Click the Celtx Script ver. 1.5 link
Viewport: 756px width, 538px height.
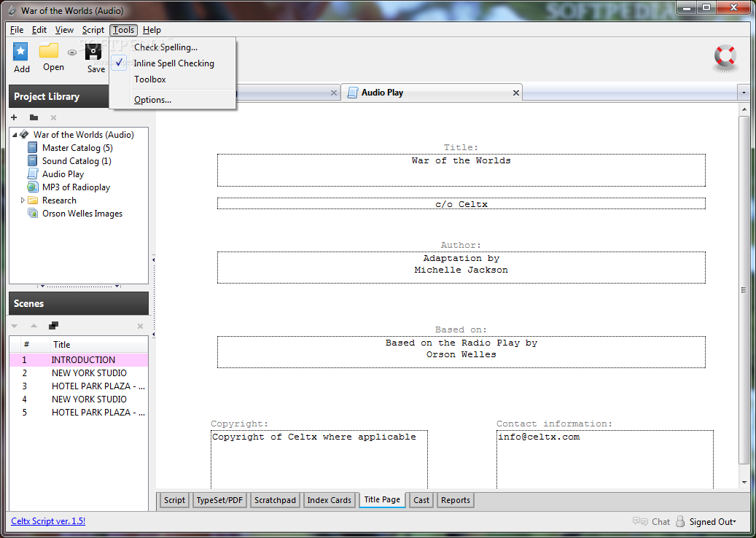click(x=48, y=521)
